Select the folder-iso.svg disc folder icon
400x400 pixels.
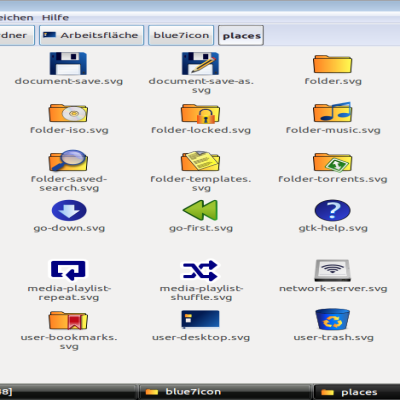pos(68,113)
